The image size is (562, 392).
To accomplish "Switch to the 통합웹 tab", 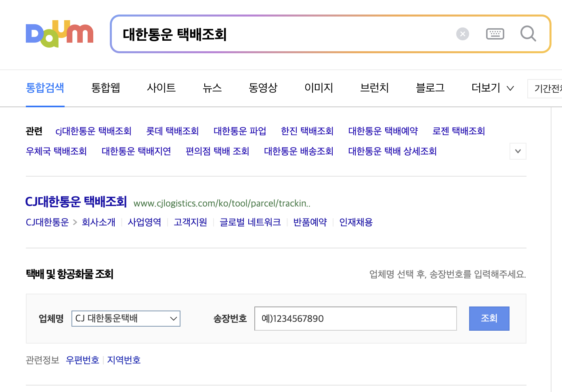I will (106, 88).
